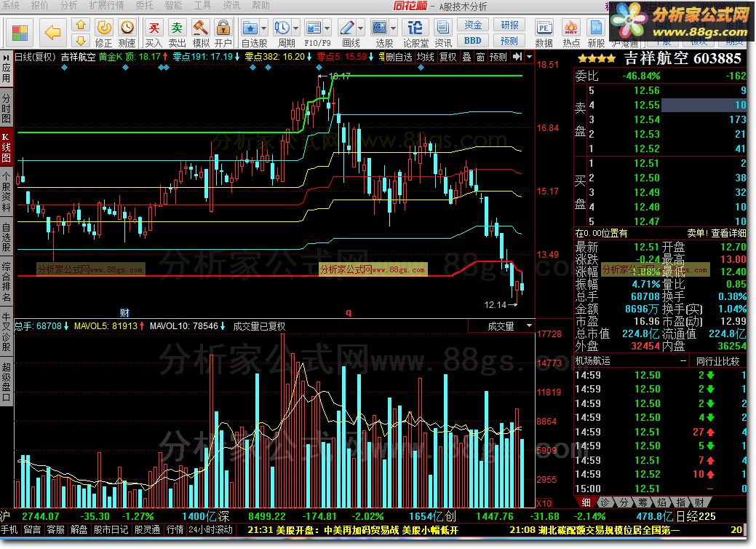Image resolution: width=756 pixels, height=549 pixels.
Task: Open dropdown next to 自选股 icon
Action: 263,28
